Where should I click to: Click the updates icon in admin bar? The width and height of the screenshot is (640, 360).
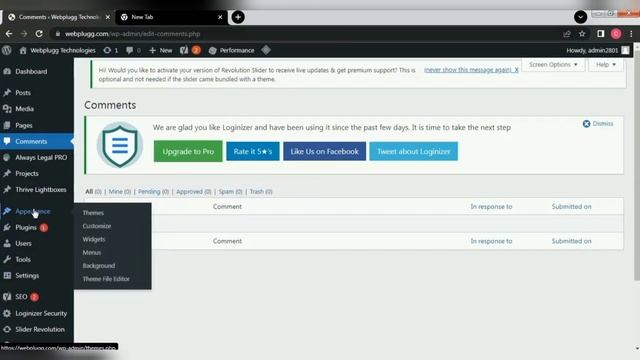111,50
